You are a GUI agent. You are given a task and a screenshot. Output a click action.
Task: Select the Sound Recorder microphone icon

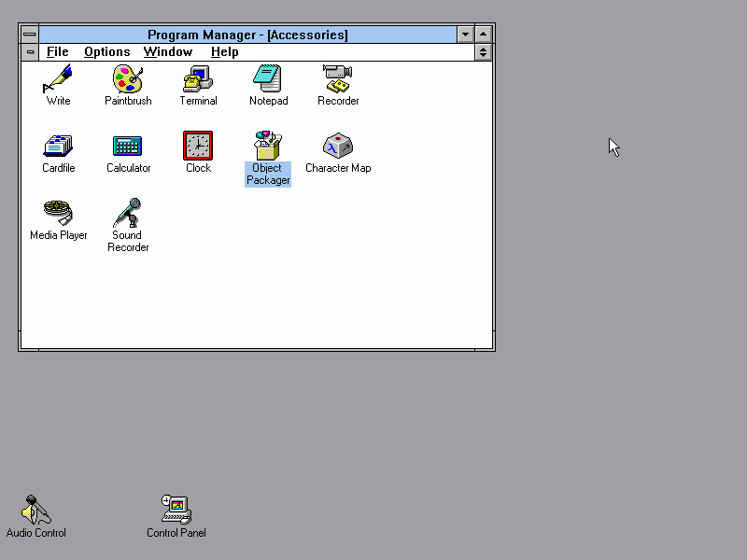point(128,214)
